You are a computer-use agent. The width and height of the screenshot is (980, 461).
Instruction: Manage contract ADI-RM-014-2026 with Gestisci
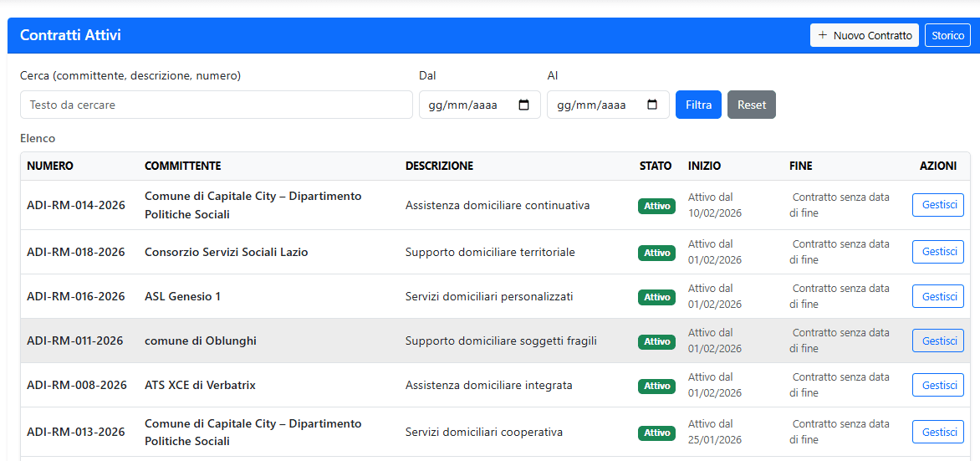[937, 205]
